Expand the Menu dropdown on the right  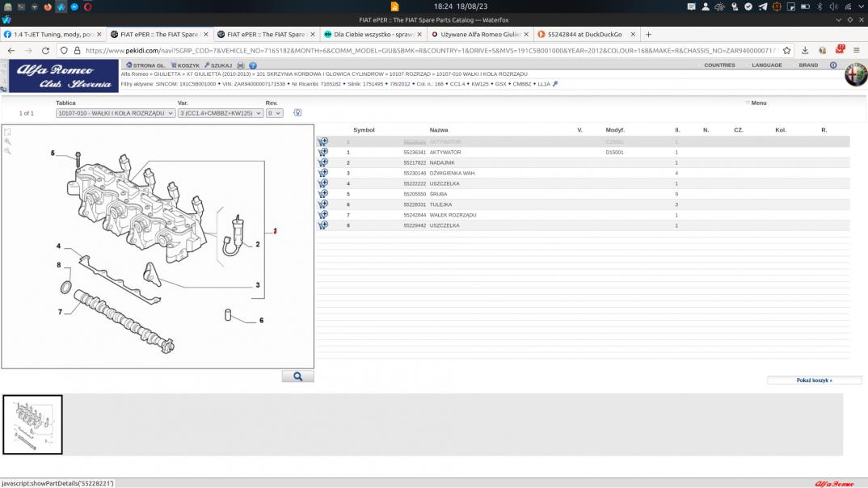tap(757, 103)
